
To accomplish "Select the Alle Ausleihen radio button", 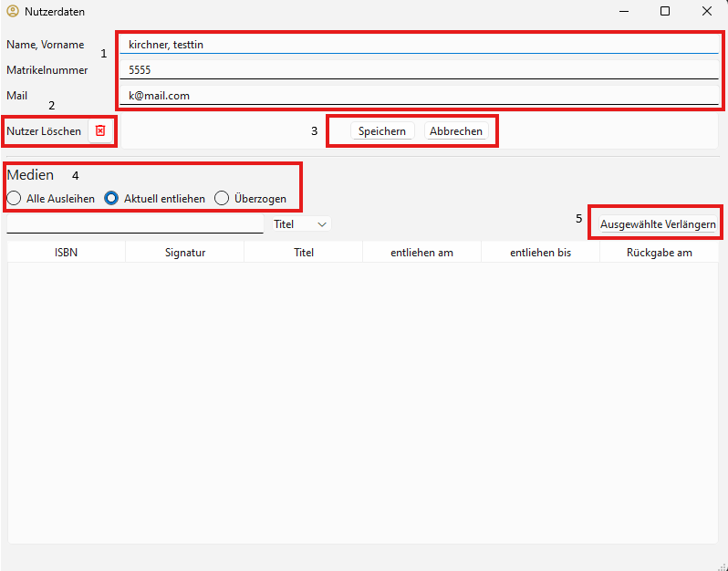I will coord(14,199).
